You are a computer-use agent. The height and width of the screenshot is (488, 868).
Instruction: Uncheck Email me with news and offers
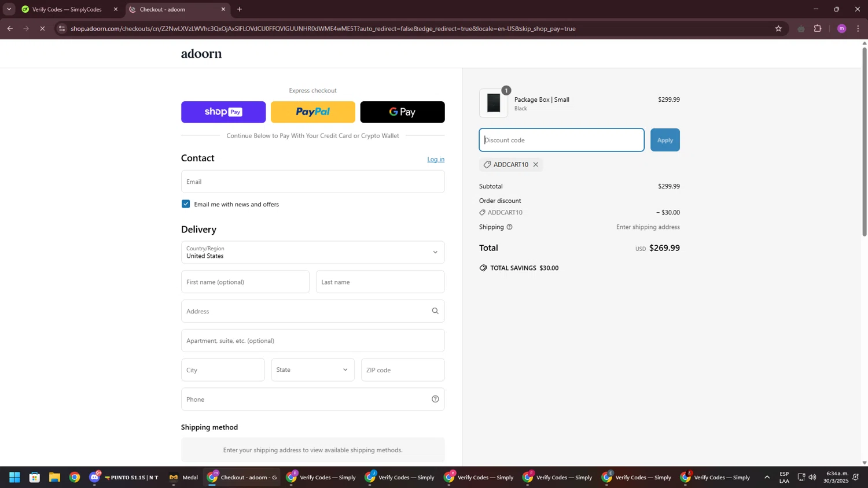tap(186, 204)
